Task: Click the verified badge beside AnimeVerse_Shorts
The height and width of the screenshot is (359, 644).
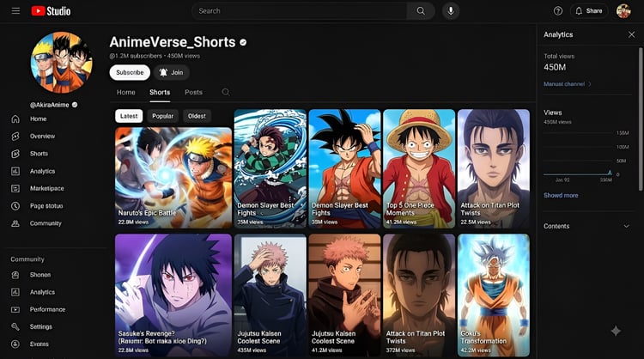Action: pyautogui.click(x=243, y=42)
